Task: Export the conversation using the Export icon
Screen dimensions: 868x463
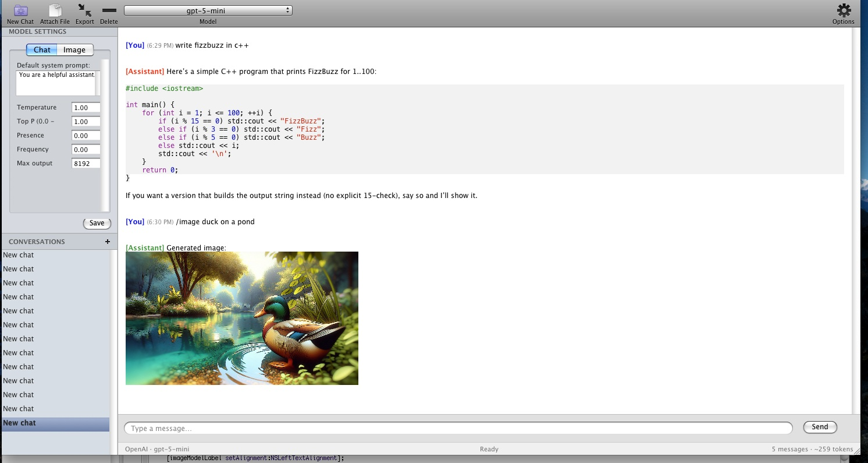Action: 84,10
